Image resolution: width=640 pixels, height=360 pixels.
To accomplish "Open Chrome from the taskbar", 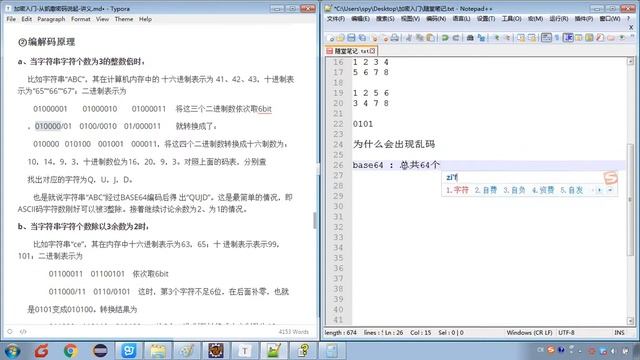I will tap(70, 351).
